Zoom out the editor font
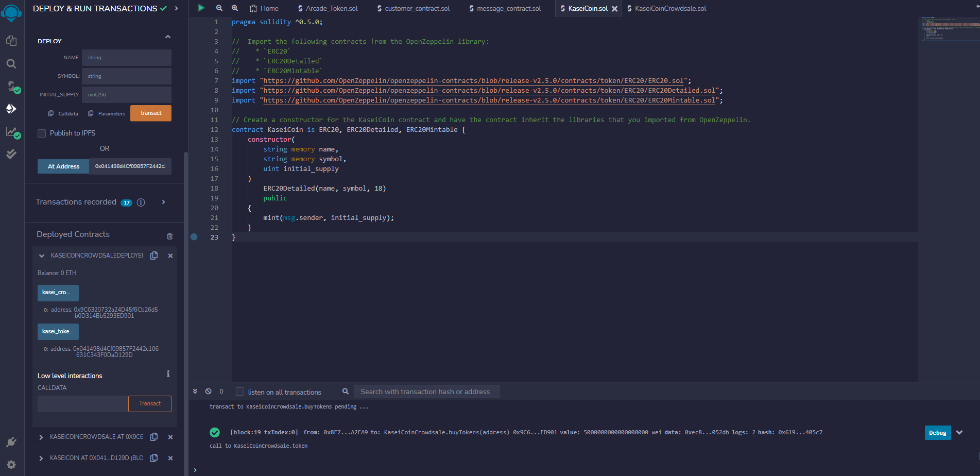980x476 pixels. pyautogui.click(x=219, y=8)
